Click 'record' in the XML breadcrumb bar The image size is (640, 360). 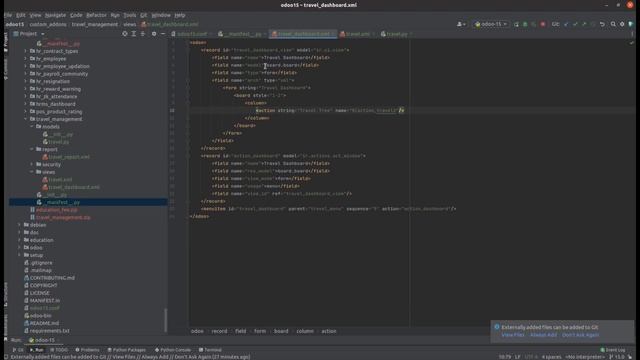219,331
